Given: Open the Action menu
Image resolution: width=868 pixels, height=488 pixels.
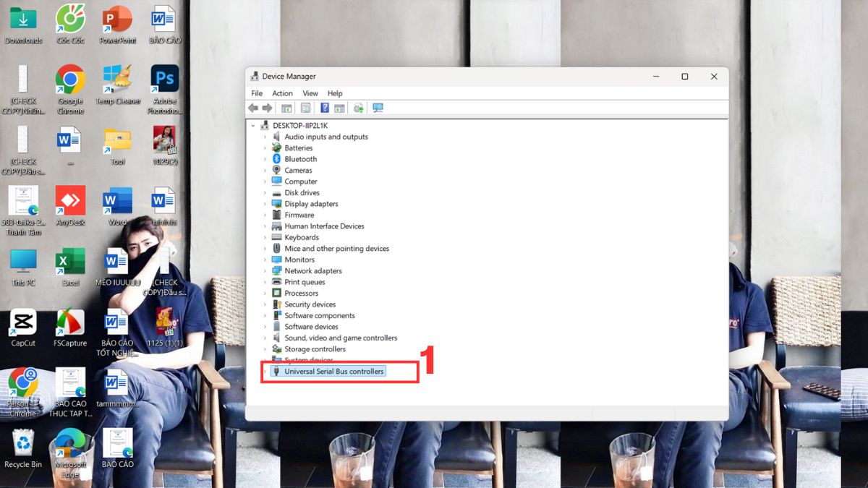Looking at the screenshot, I should point(282,93).
